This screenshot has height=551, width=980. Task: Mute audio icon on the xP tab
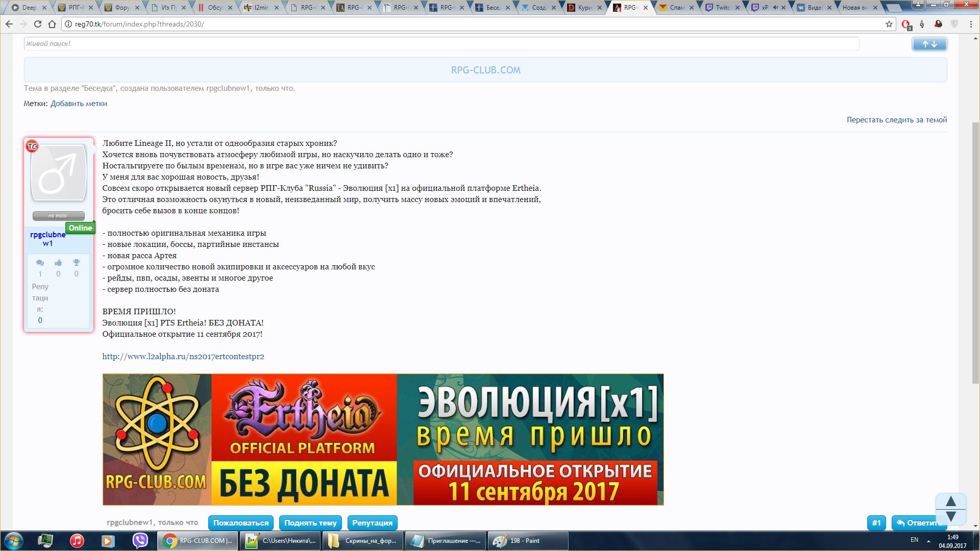pos(776,8)
